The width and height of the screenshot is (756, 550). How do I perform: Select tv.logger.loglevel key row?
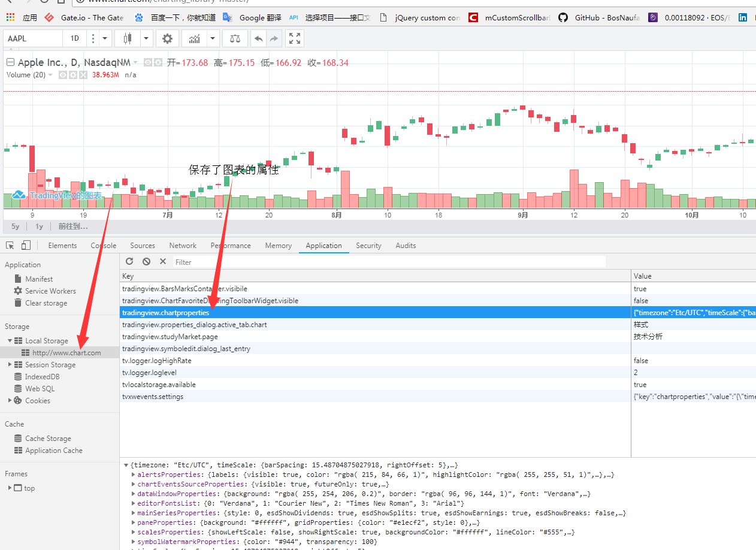438,373
